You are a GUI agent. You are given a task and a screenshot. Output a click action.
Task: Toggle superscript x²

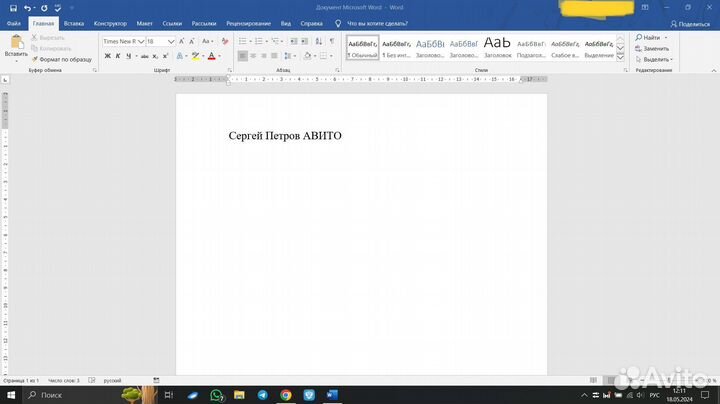tap(165, 56)
